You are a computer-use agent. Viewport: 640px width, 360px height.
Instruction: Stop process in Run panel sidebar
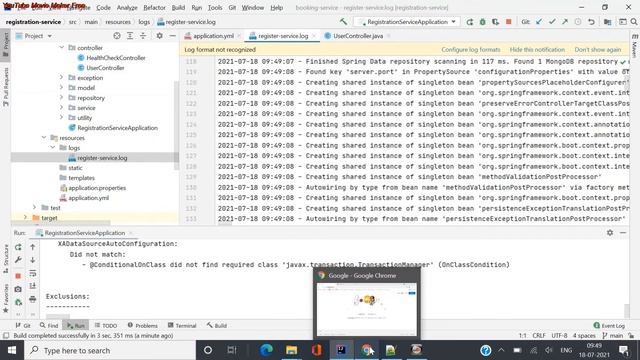18,276
